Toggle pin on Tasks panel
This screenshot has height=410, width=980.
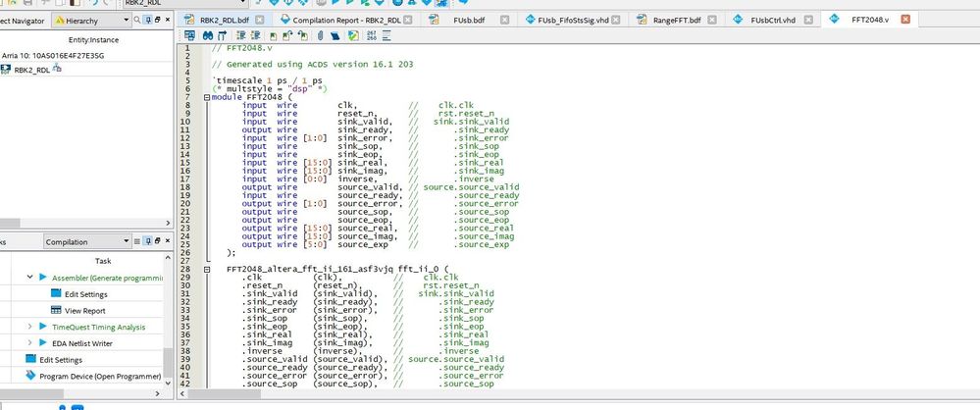[x=147, y=241]
